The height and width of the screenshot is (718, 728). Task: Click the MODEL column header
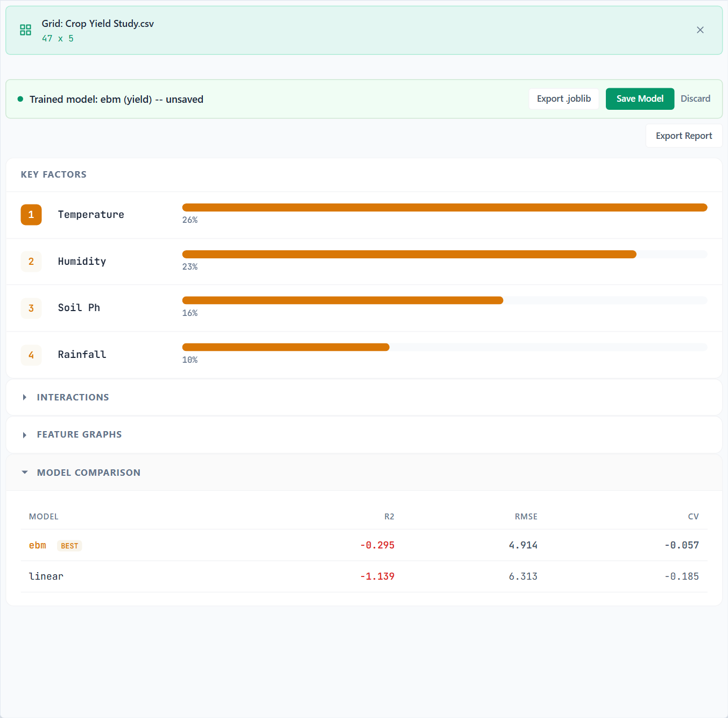(x=44, y=517)
